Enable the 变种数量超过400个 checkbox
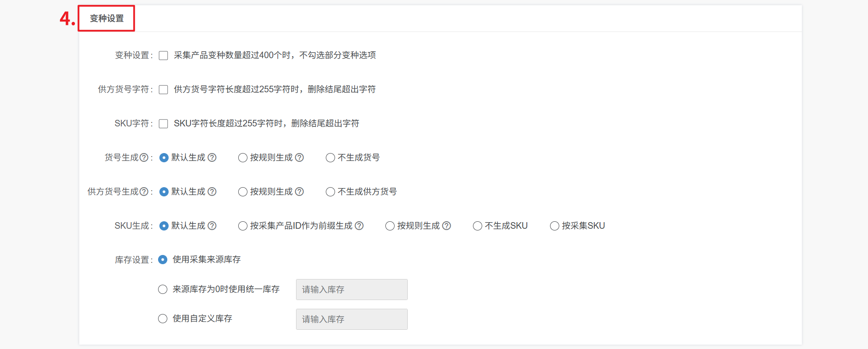868x349 pixels. [163, 56]
